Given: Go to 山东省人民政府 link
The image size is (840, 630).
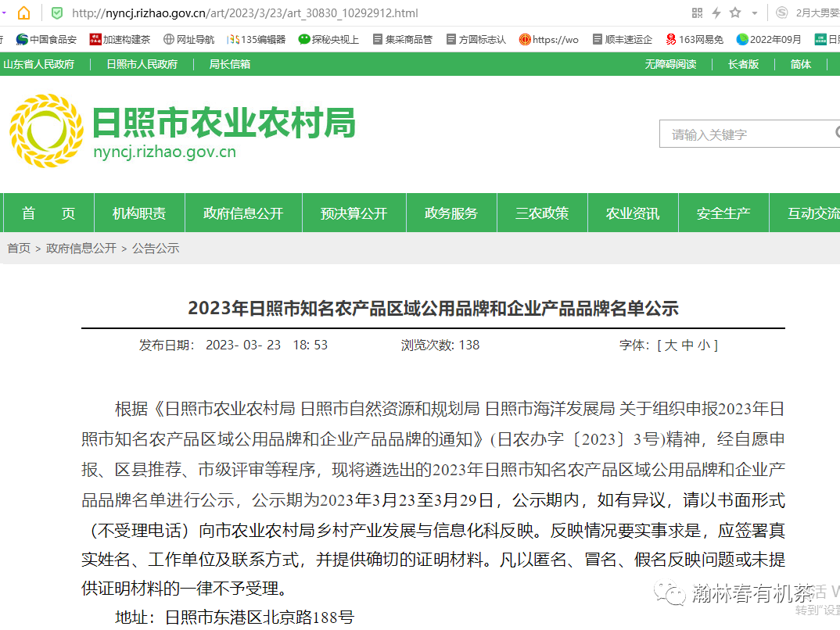Looking at the screenshot, I should pos(39,64).
